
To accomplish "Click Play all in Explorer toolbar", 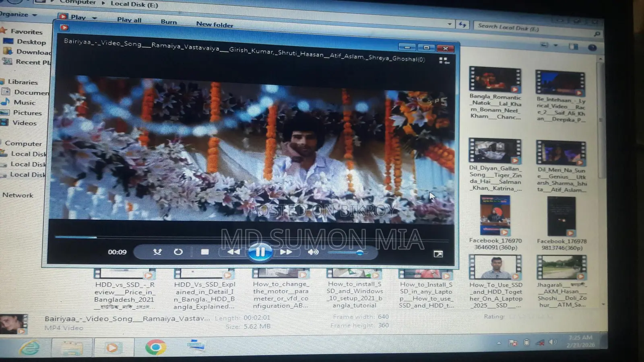I will pos(129,20).
